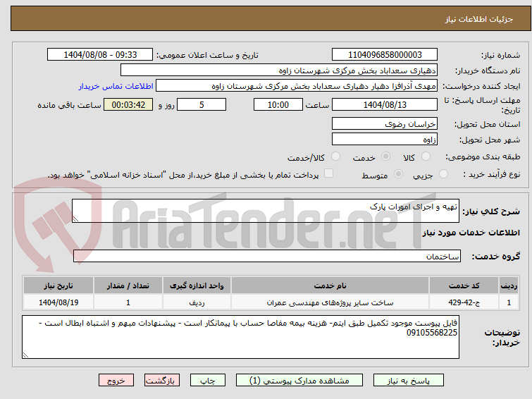Click the بازگشت back button
532x399 pixels.
(x=162, y=381)
